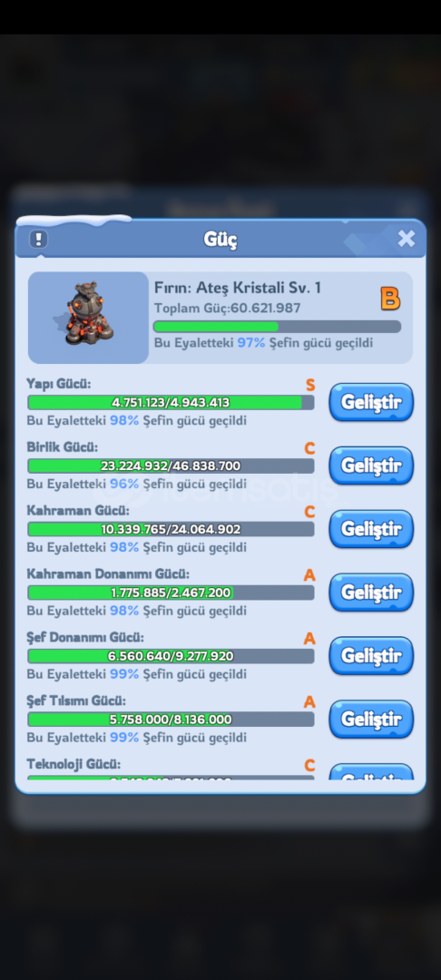
Task: Click Geliştir for Kahraman Donanımı Gücü
Action: pos(371,593)
